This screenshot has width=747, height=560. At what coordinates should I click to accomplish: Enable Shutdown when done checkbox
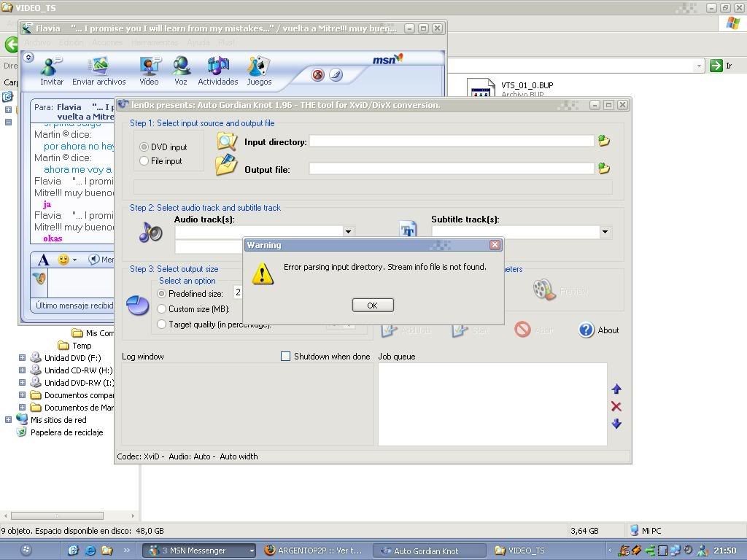click(x=285, y=356)
